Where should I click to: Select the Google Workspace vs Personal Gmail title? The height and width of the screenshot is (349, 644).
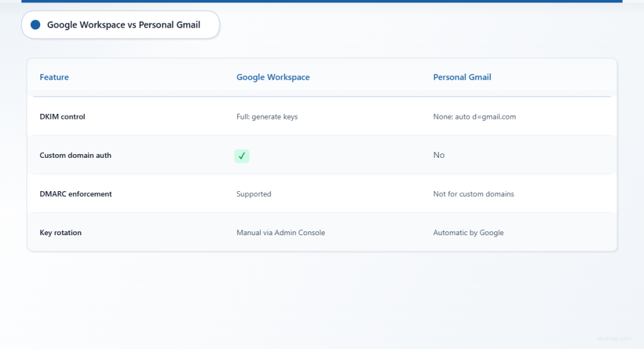tap(124, 25)
